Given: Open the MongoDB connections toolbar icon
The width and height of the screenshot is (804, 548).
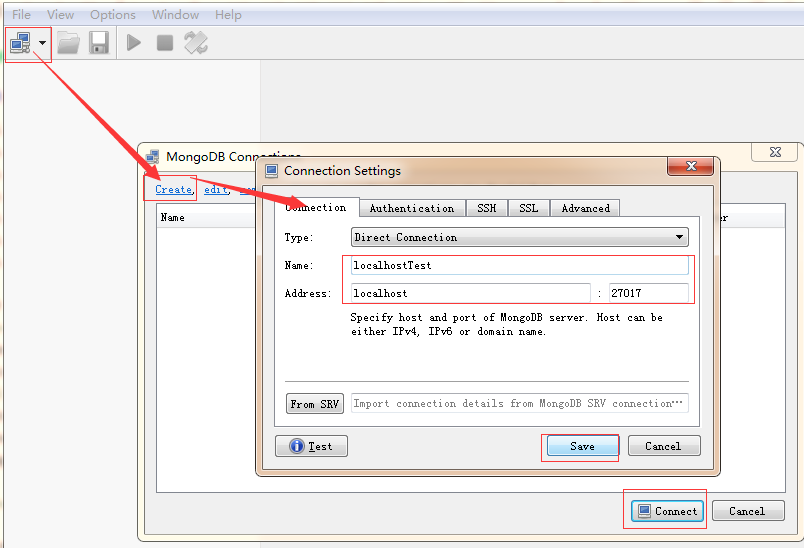Looking at the screenshot, I should [x=21, y=43].
